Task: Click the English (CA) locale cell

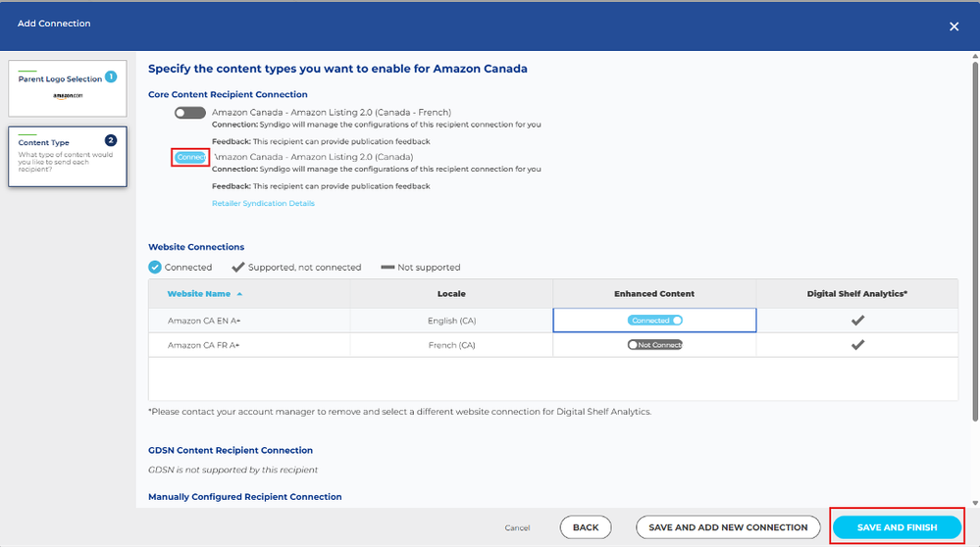Action: pyautogui.click(x=451, y=322)
